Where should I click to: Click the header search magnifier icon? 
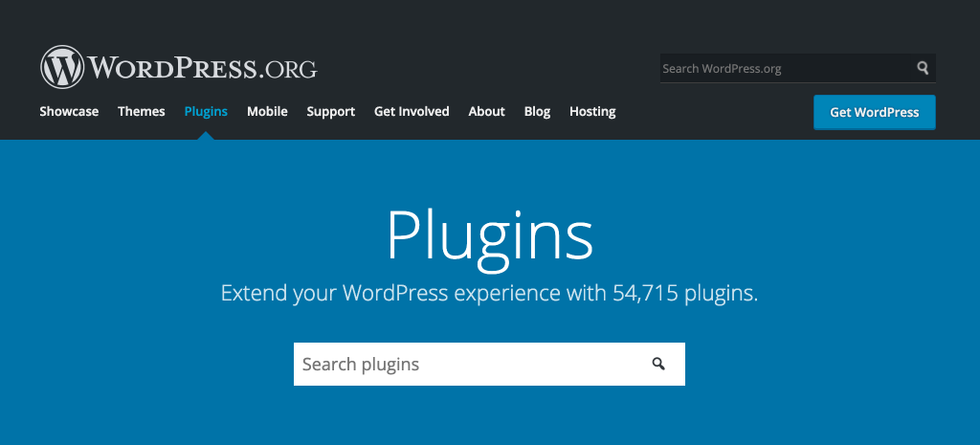[923, 68]
